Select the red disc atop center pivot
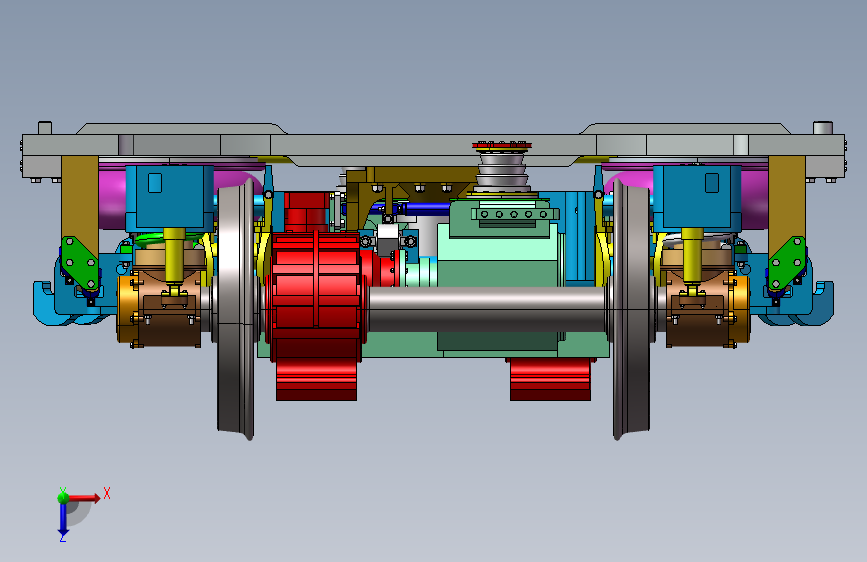This screenshot has width=867, height=562. coord(502,146)
